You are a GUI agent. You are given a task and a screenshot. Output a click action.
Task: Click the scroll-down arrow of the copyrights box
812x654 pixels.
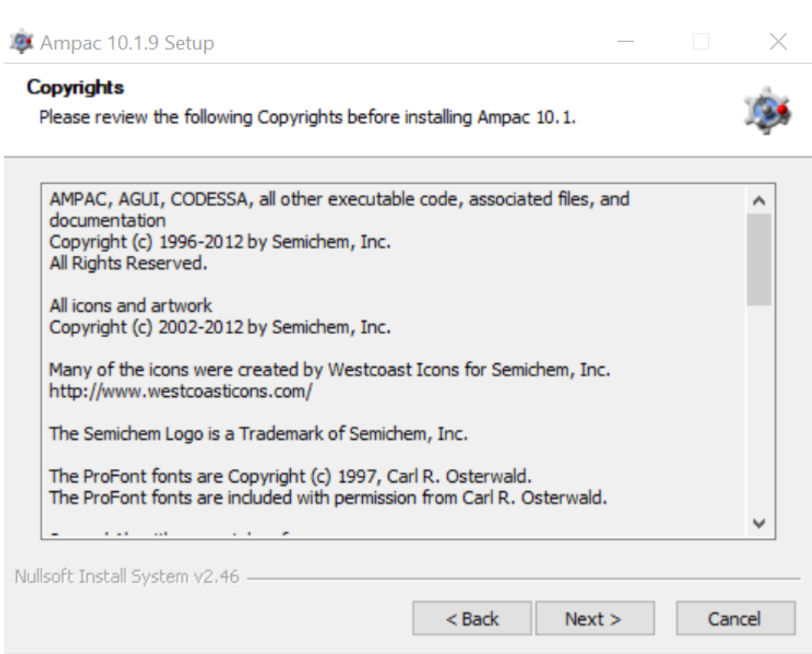coord(759,523)
